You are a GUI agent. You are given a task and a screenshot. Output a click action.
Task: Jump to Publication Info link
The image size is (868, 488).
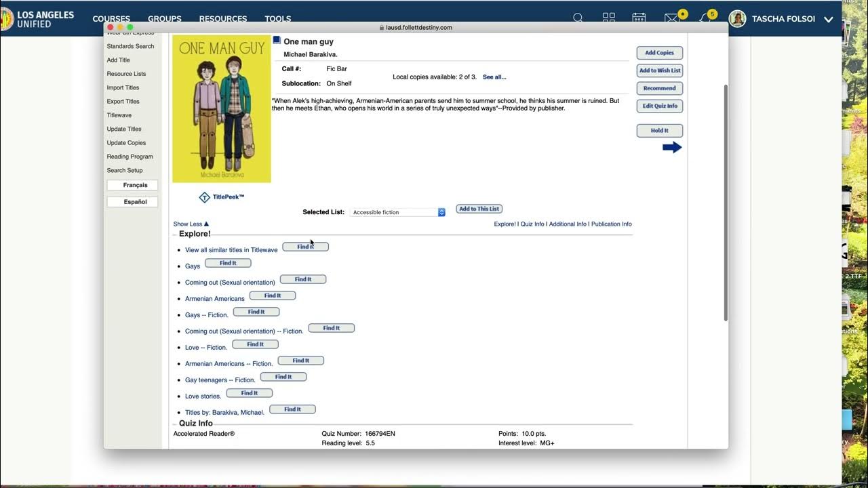611,224
